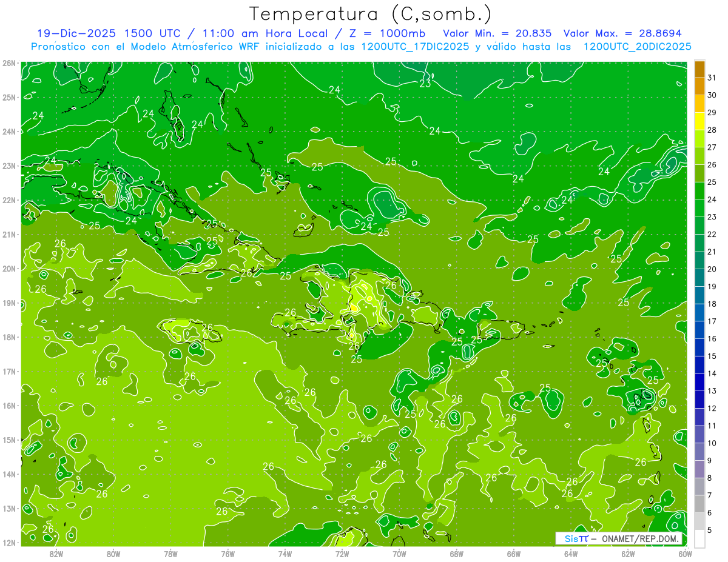
Task: Select the dark blue swatch between 13 and 14
Action: click(700, 382)
